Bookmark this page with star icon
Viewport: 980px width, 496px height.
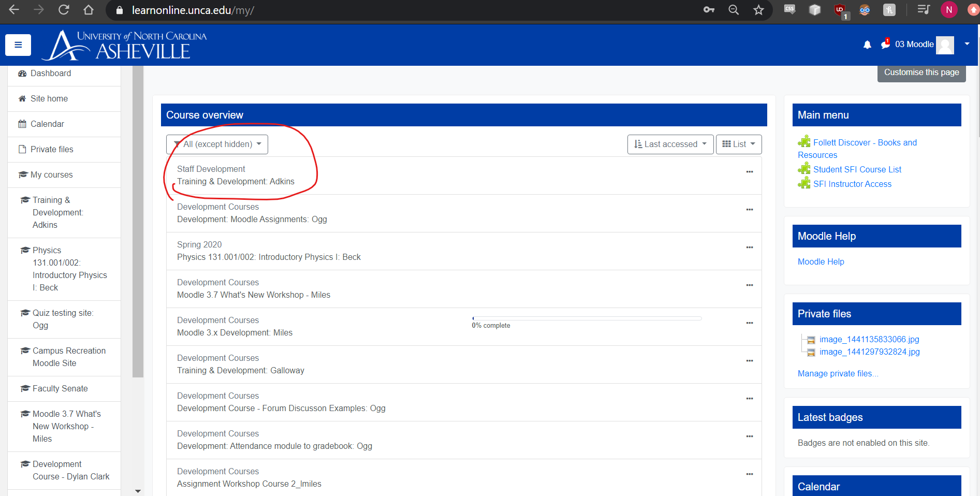758,10
